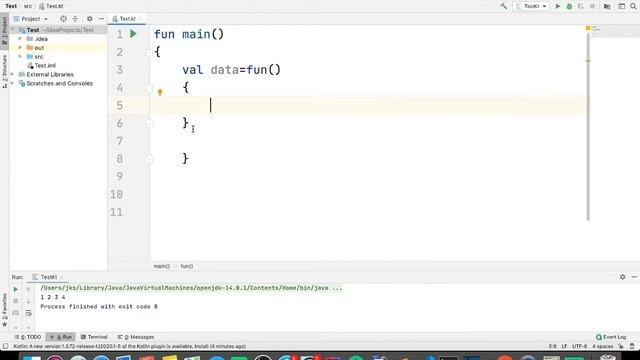Click src breadcrumb in navigation bar

[x=27, y=6]
